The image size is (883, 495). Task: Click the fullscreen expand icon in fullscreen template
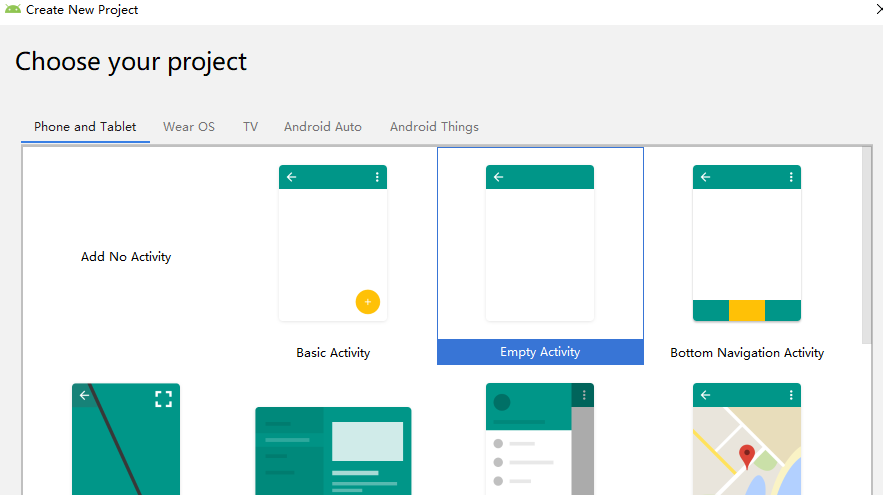click(163, 399)
